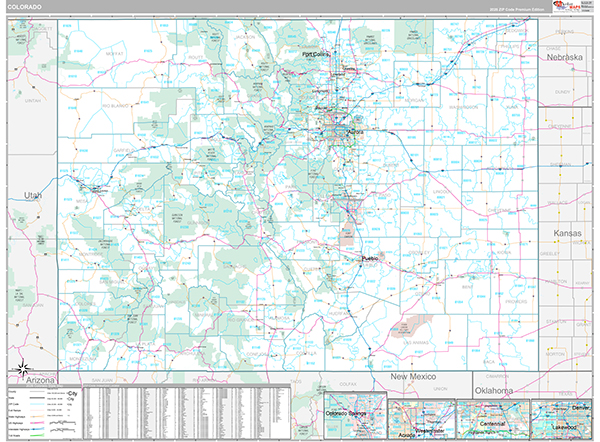600x442 pixels.
Task: Click the TAOS county label
Action: [x=296, y=382]
